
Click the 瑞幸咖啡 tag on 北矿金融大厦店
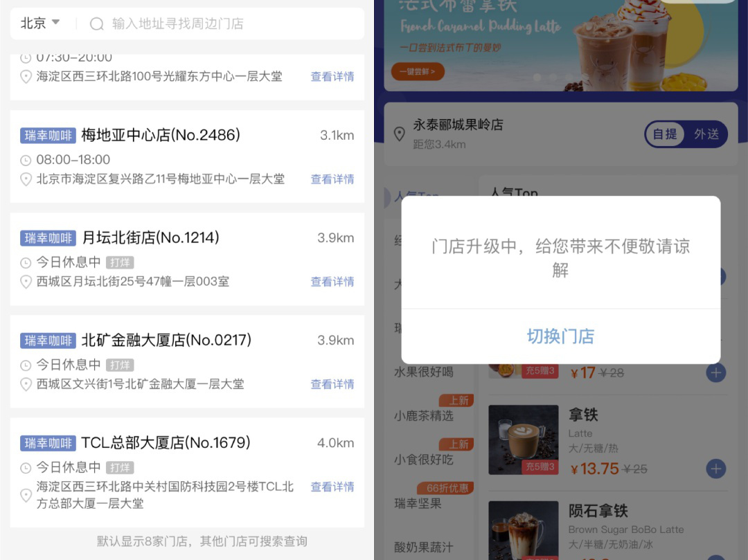[x=48, y=341]
